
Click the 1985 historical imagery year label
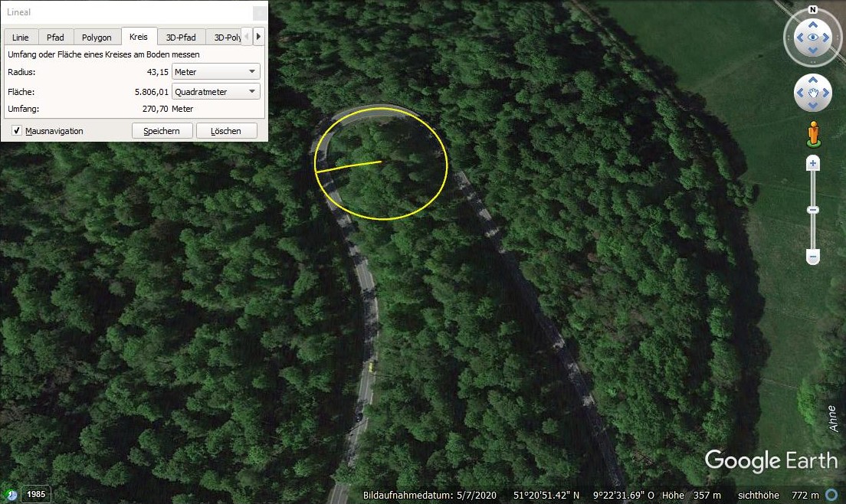[x=36, y=494]
